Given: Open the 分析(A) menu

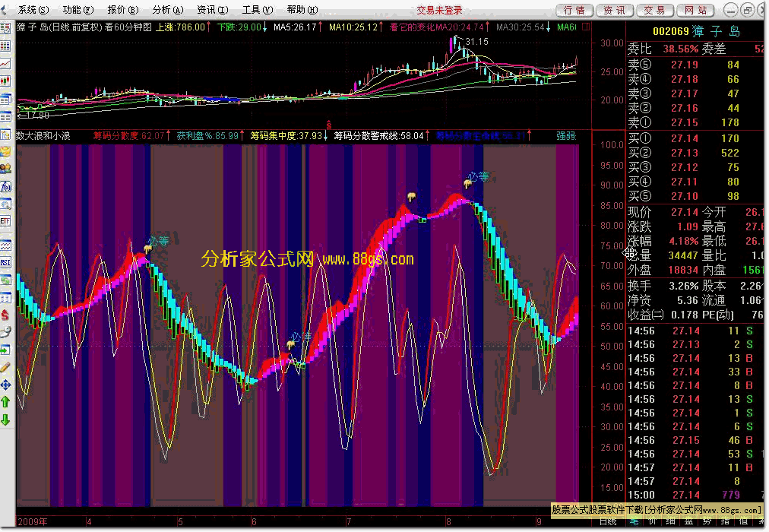Looking at the screenshot, I should click(x=167, y=10).
